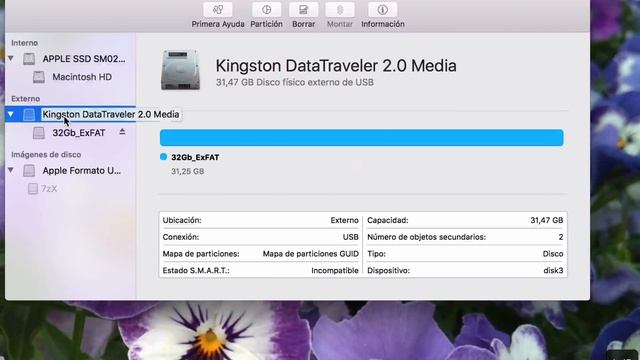Click the Conexión value USB

tap(351, 237)
